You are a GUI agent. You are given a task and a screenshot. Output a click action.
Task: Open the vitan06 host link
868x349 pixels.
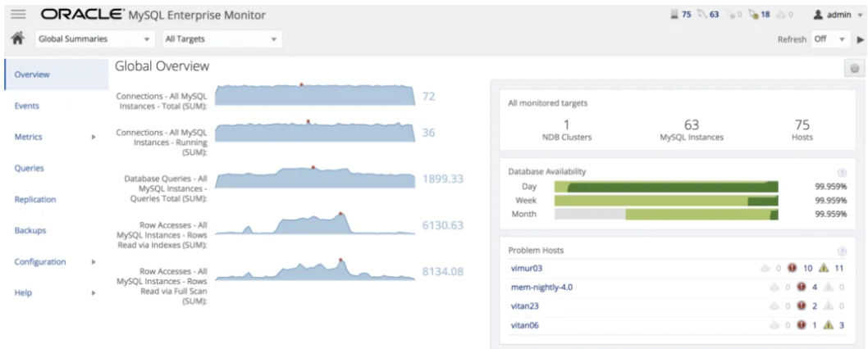(x=524, y=325)
